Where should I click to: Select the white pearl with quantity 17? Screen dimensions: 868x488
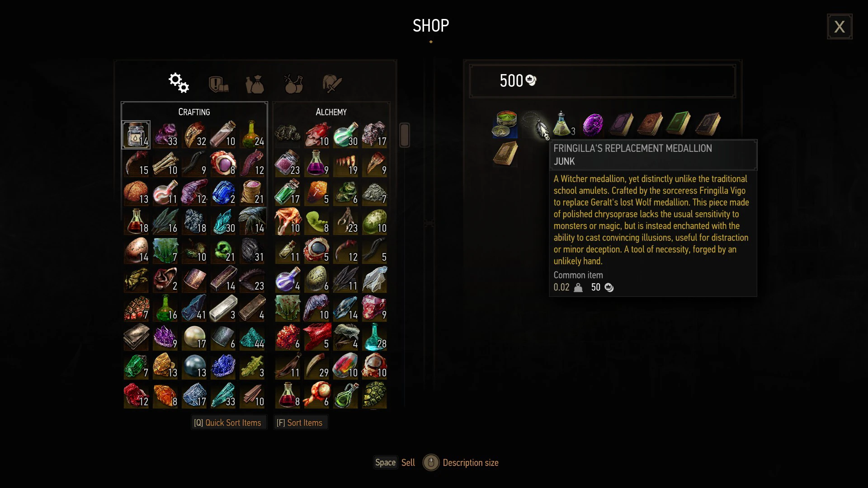[x=194, y=337]
